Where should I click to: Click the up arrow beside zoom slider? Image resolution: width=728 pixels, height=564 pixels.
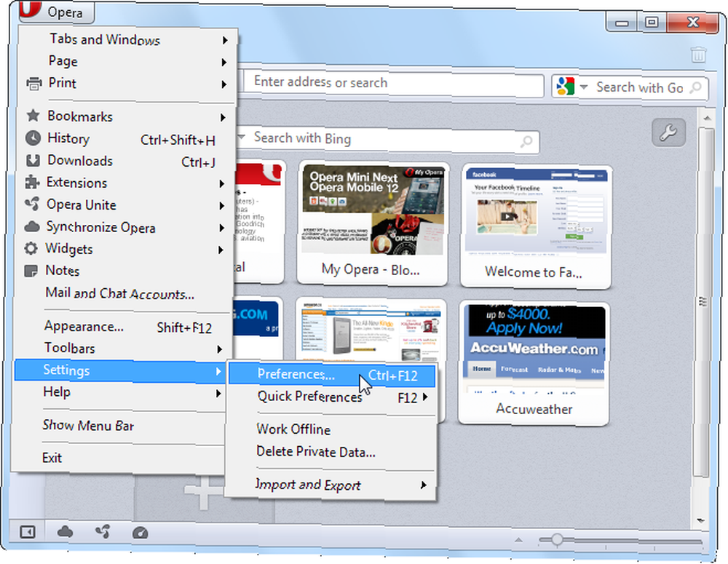coord(518,539)
